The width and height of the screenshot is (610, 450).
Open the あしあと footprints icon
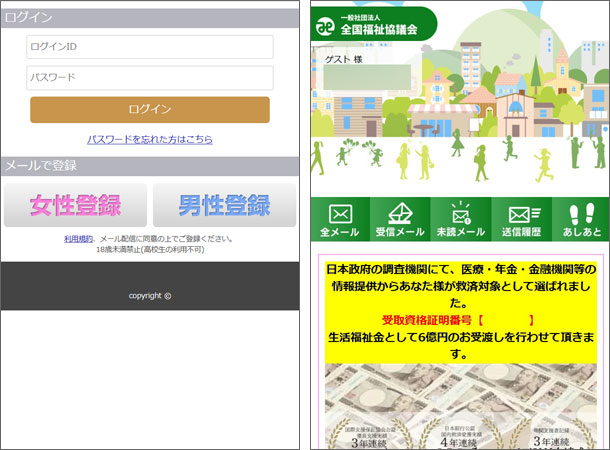click(x=581, y=220)
